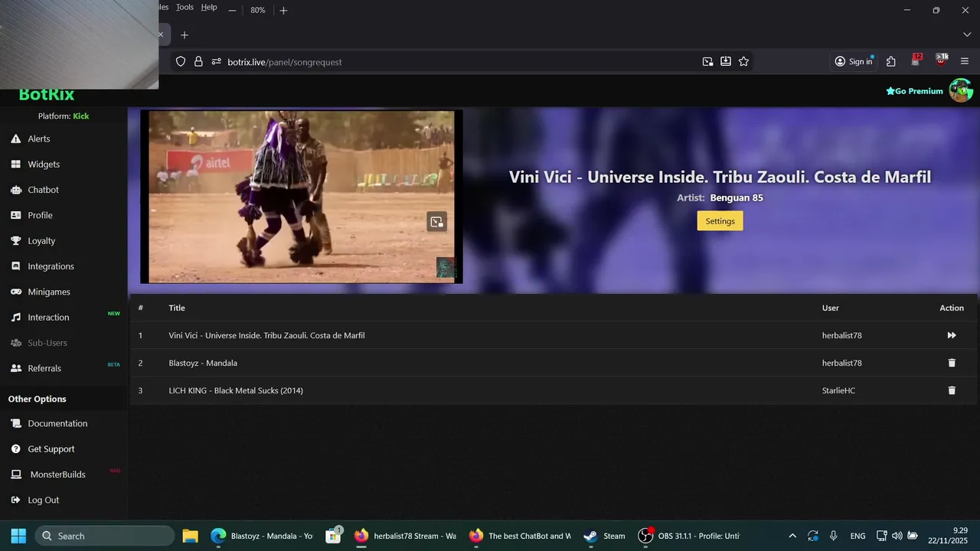Viewport: 980px width, 551px height.
Task: Click the zoom in plus button
Action: point(283,10)
